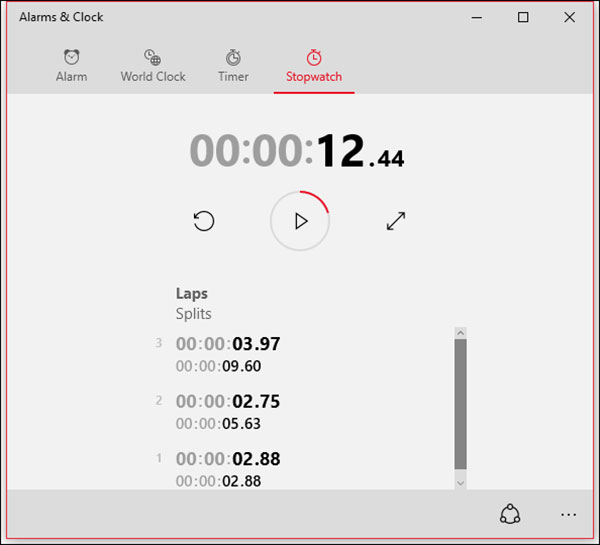The image size is (600, 545).
Task: Click the share icon in the bottom bar
Action: tap(510, 514)
